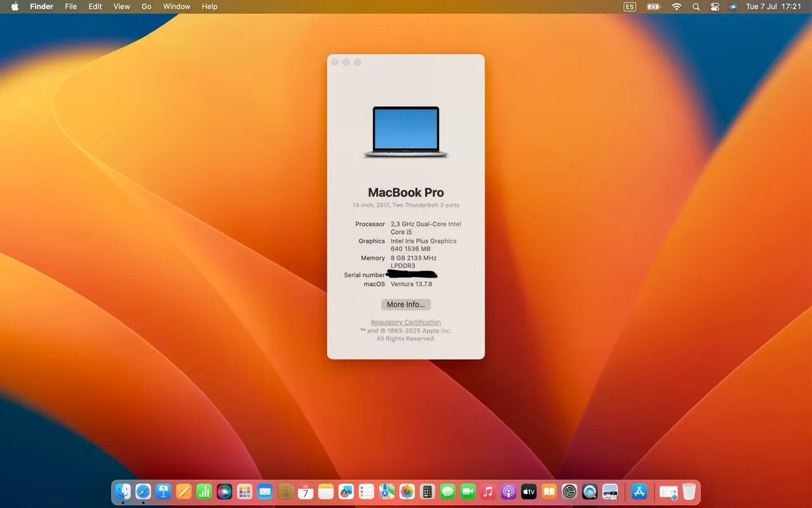Viewport: 812px width, 508px height.
Task: Launch QuickTime Player from the Dock
Action: pyautogui.click(x=590, y=491)
